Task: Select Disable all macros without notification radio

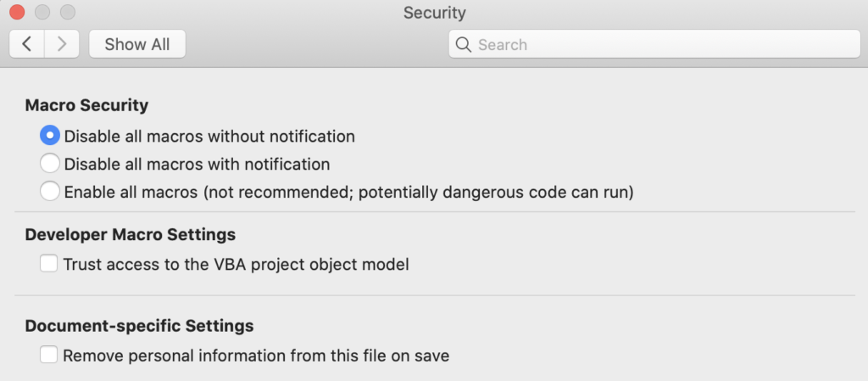Action: click(x=50, y=135)
